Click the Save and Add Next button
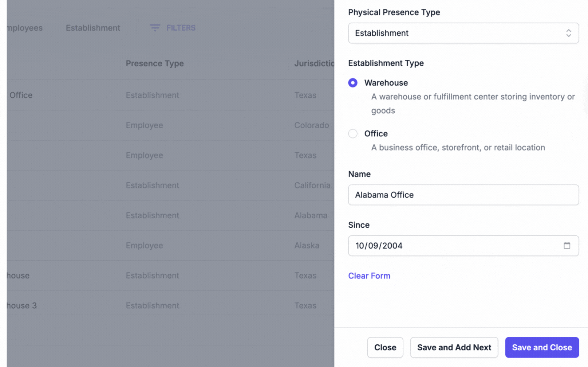Viewport: 588px width, 367px height. (454, 347)
